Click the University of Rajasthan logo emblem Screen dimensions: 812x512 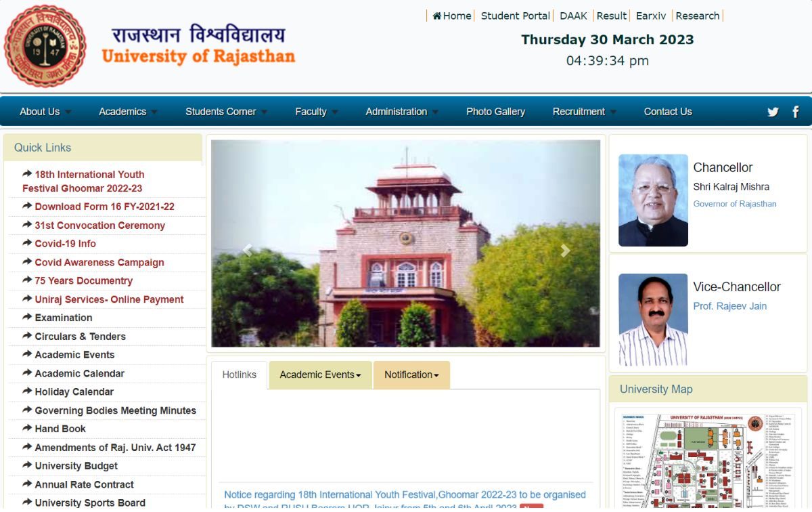tap(45, 46)
